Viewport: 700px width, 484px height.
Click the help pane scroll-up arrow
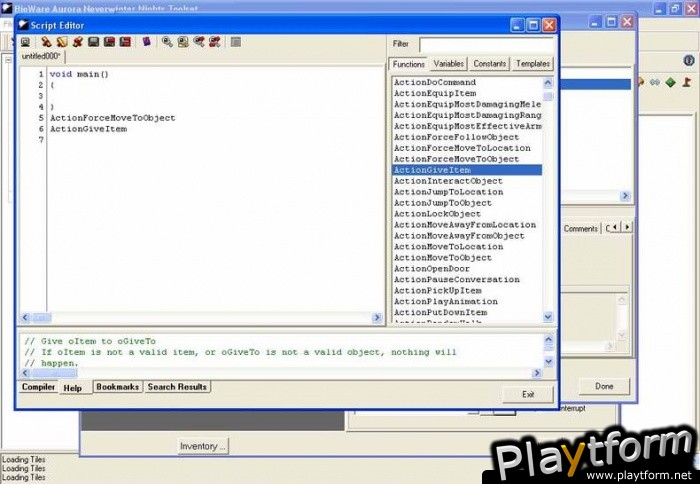point(549,340)
